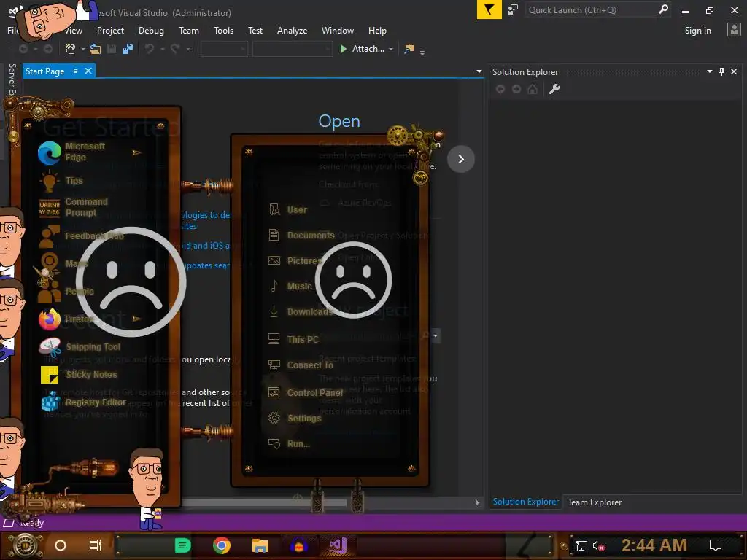Click the Solution Explorer home icon
Image resolution: width=747 pixels, height=560 pixels.
[x=532, y=89]
